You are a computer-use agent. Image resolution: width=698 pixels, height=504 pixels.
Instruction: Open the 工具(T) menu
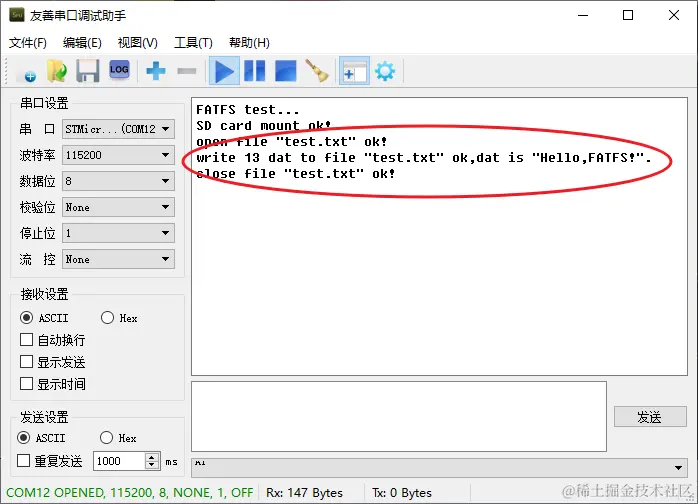[193, 43]
